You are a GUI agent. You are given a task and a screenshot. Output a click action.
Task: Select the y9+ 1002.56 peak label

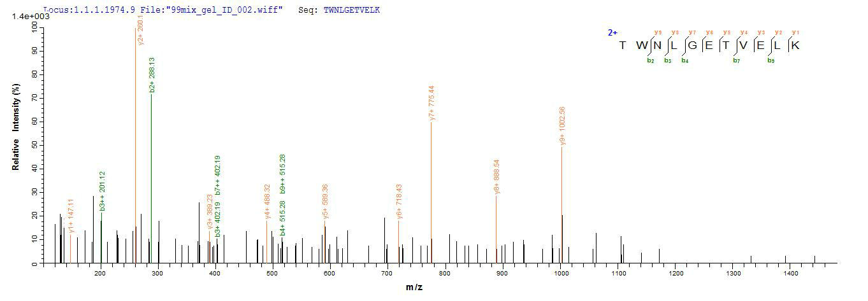[x=562, y=126]
